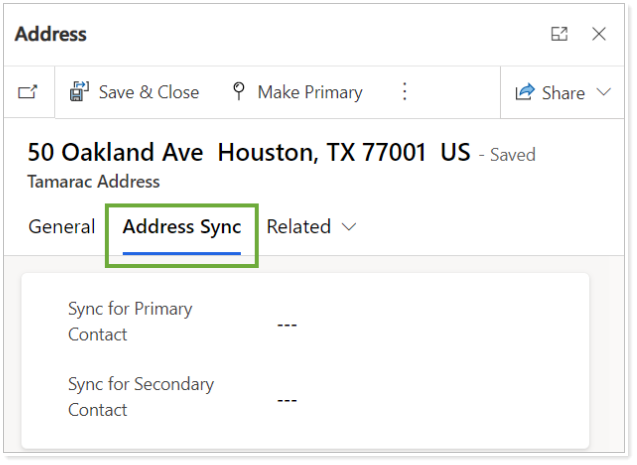Open the more commands vertical ellipsis

[x=404, y=92]
